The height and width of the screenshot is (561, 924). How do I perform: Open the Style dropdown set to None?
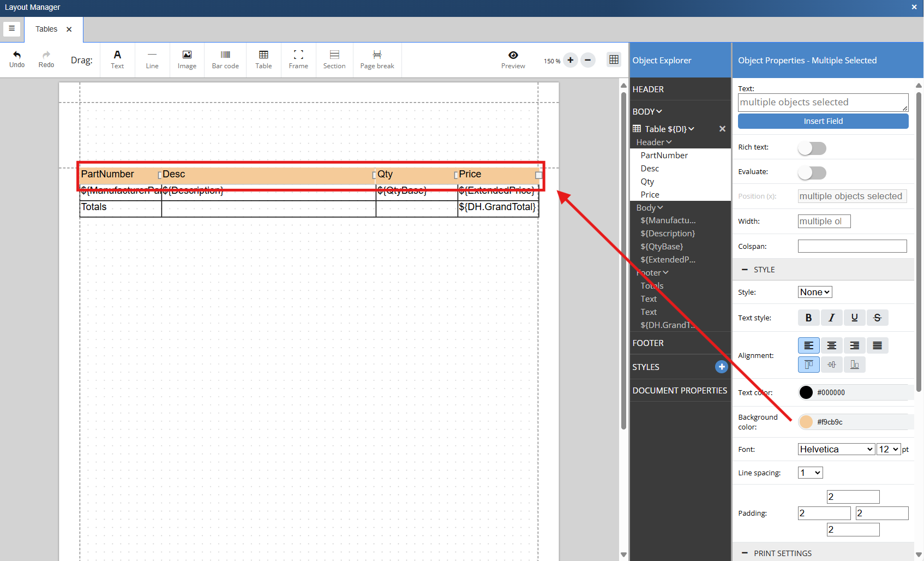814,292
